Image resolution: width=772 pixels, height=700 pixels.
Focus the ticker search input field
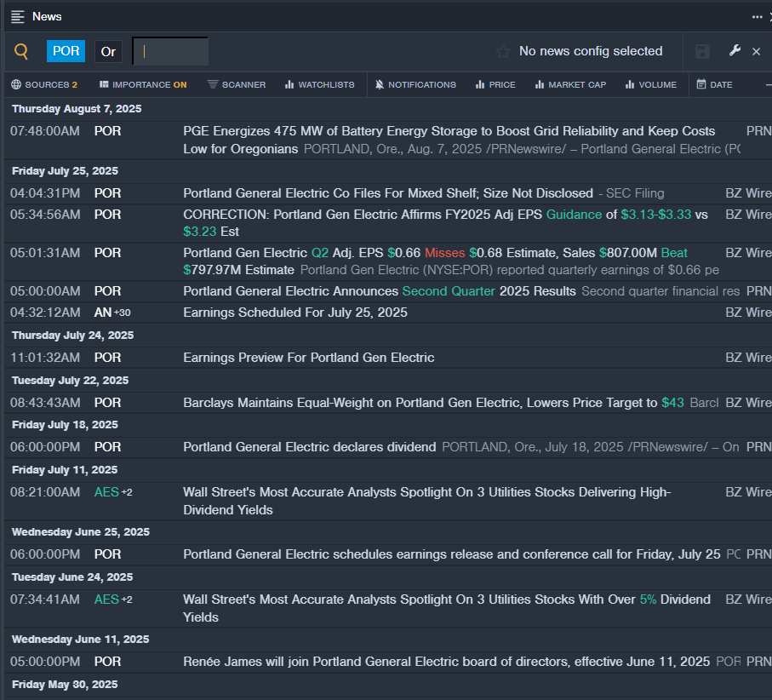click(170, 51)
